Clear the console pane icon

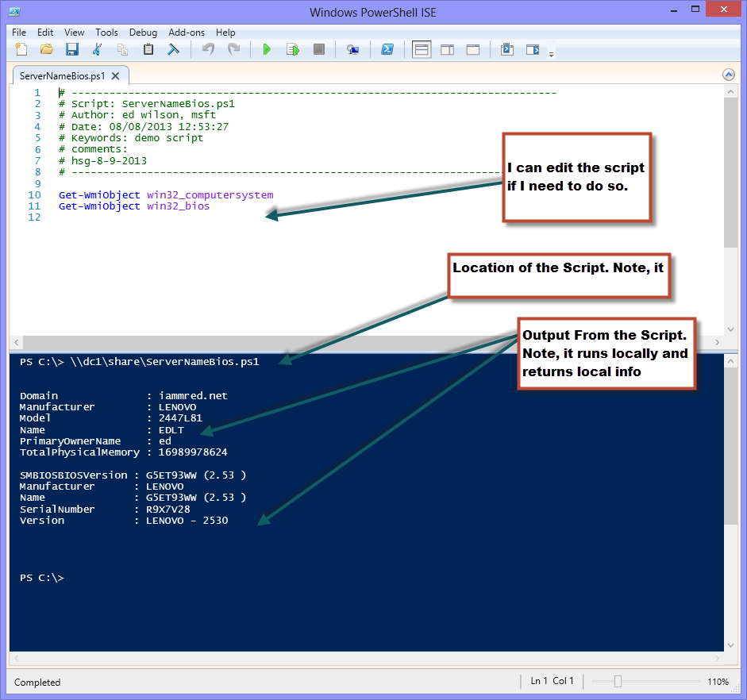click(173, 49)
